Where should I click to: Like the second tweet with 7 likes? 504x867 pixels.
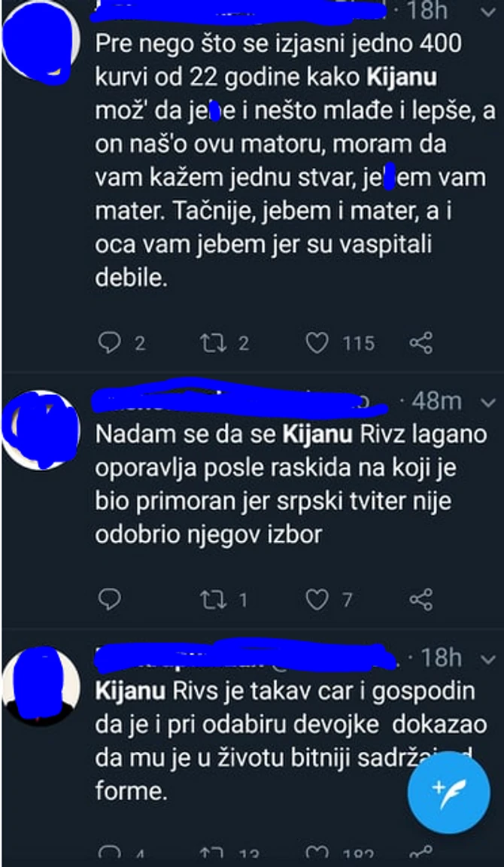click(317, 599)
